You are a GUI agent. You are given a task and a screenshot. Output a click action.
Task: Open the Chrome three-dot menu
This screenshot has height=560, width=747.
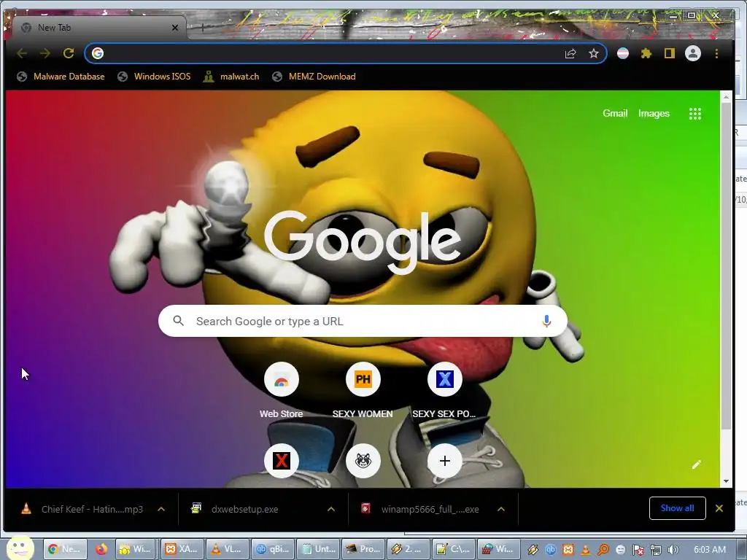[716, 53]
